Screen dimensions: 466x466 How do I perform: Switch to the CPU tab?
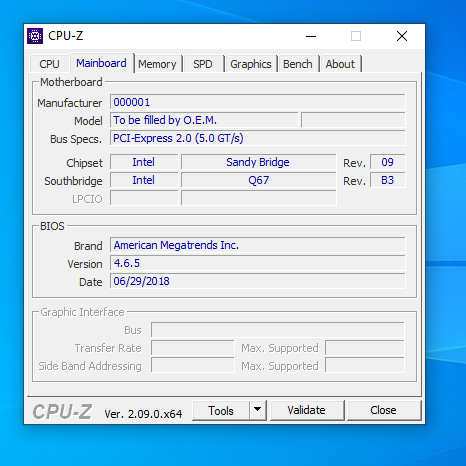click(49, 64)
